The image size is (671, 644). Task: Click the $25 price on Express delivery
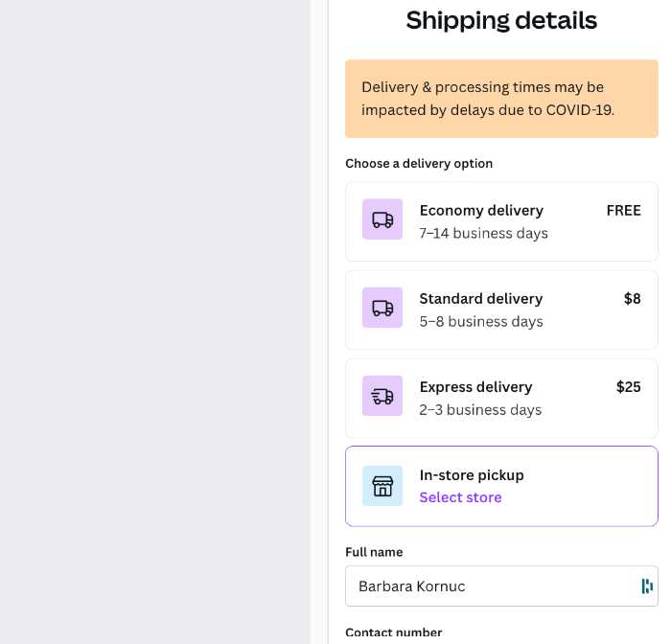[x=628, y=387]
